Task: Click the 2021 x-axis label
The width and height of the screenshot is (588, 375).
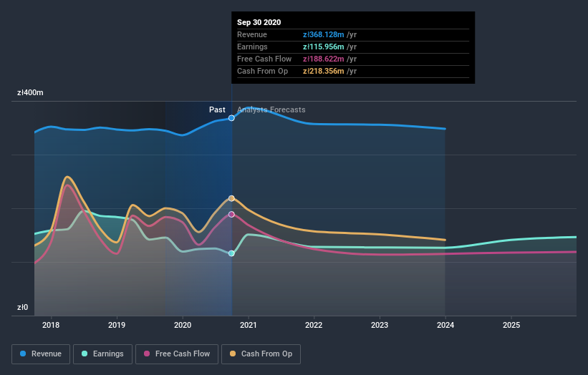Action: 249,325
